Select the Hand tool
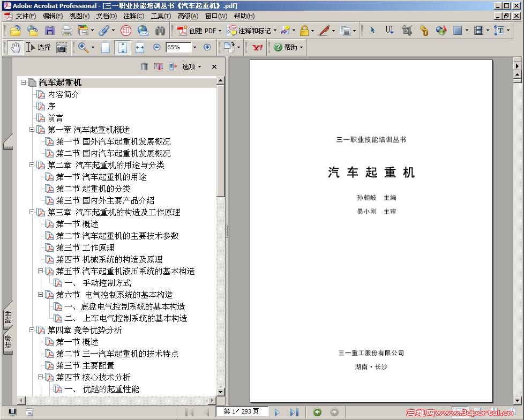The width and height of the screenshot is (524, 420). pos(16,48)
